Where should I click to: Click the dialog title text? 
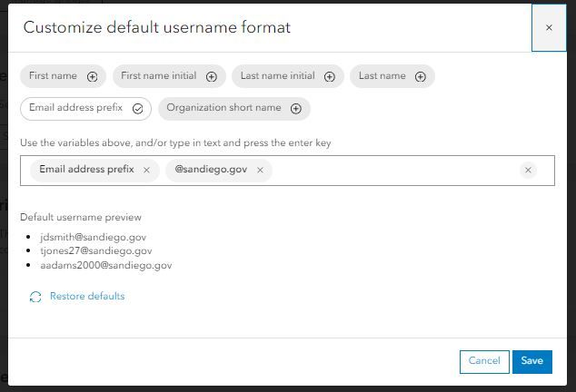point(157,27)
